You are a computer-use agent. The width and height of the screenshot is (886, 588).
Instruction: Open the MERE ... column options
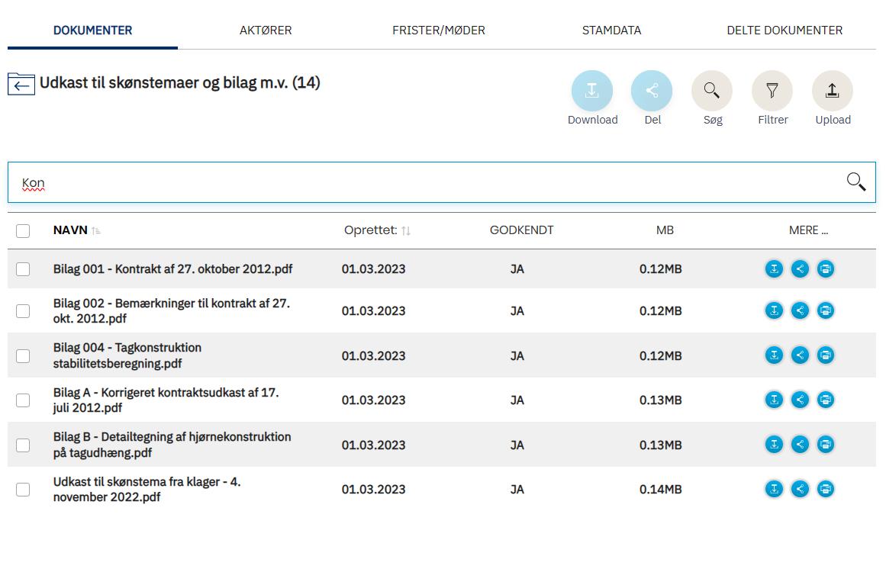tap(809, 230)
